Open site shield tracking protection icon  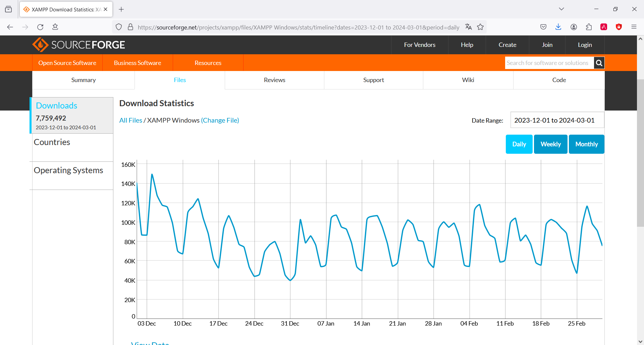(119, 27)
